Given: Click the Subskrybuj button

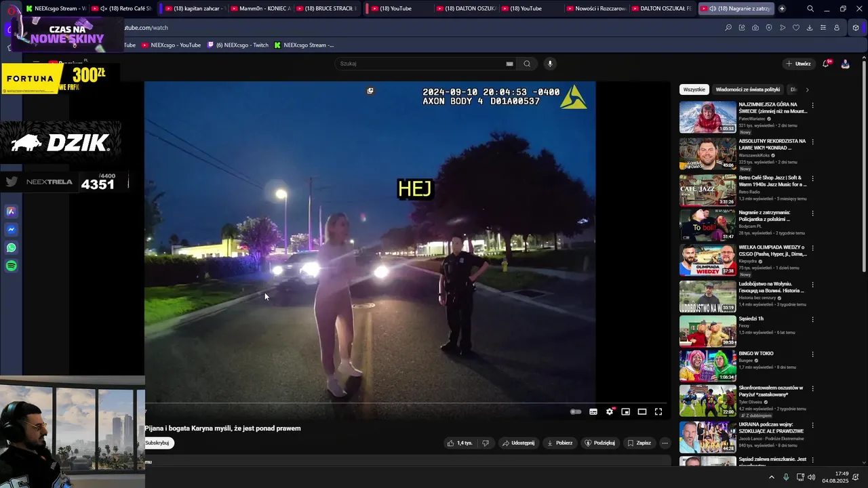Looking at the screenshot, I should [158, 443].
